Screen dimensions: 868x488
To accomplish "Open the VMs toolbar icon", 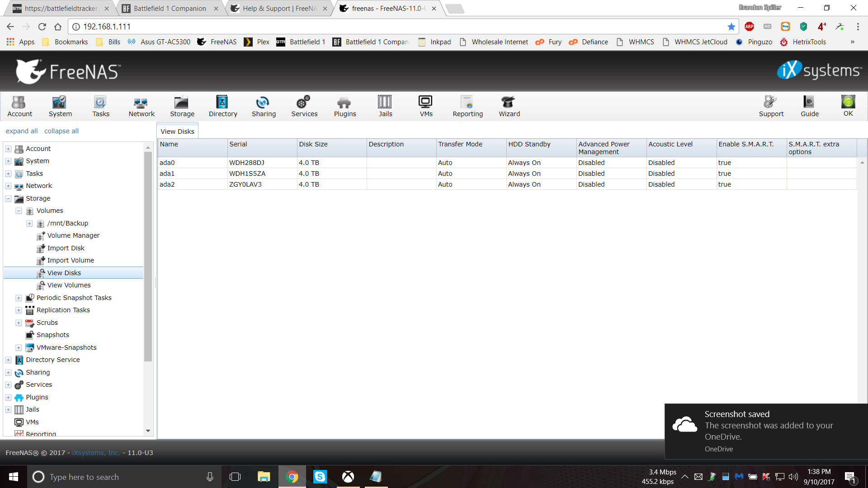I will 426,107.
